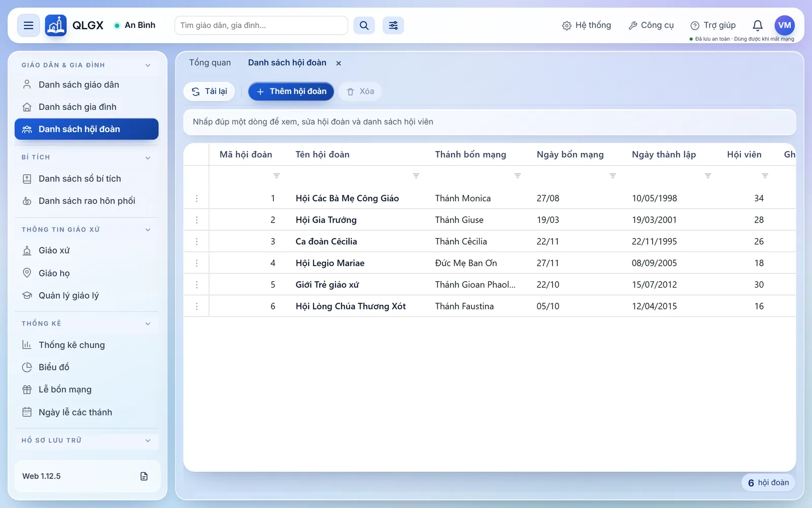Open the Trợ giúp menu
The height and width of the screenshot is (508, 812).
pyautogui.click(x=713, y=25)
